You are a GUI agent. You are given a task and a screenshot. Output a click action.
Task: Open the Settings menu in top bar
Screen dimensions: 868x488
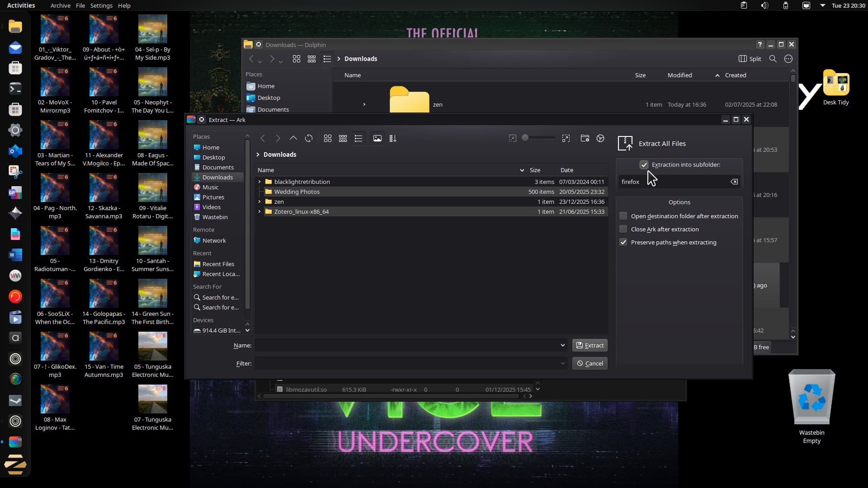tap(101, 5)
